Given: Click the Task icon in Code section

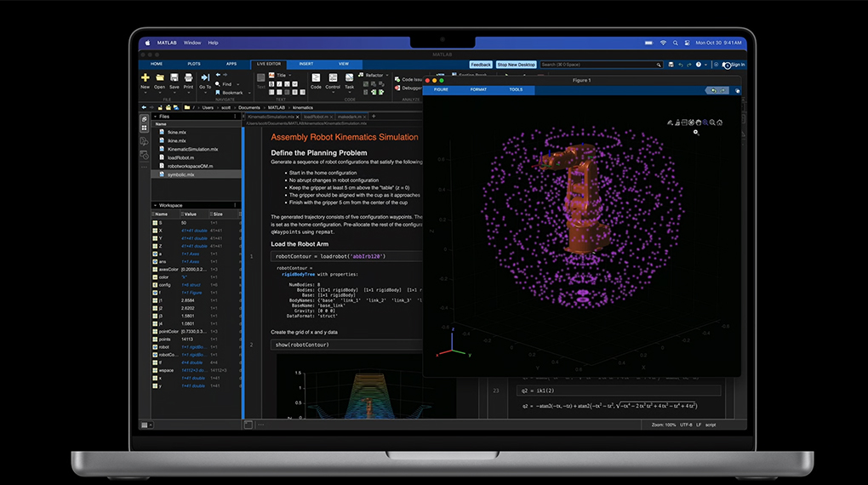Looking at the screenshot, I should (x=350, y=78).
